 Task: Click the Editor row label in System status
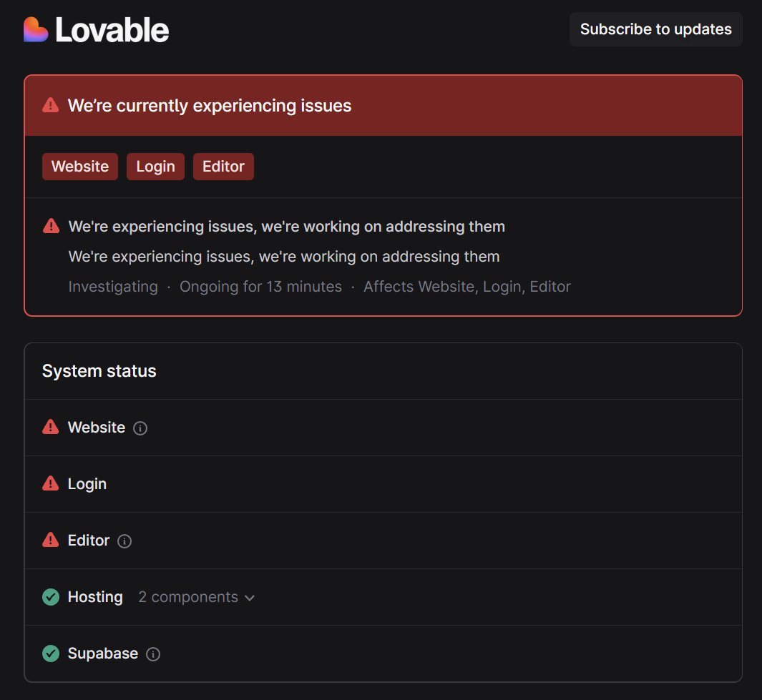(89, 540)
